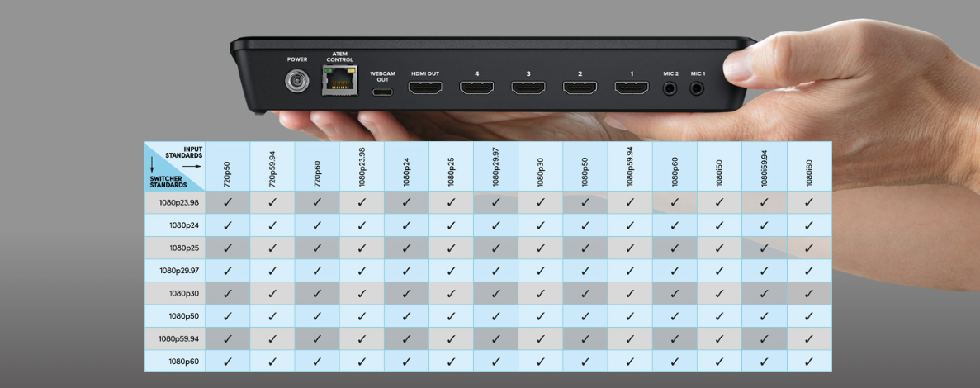This screenshot has height=388, width=980.
Task: Click HDMI input port 4
Action: [x=477, y=88]
